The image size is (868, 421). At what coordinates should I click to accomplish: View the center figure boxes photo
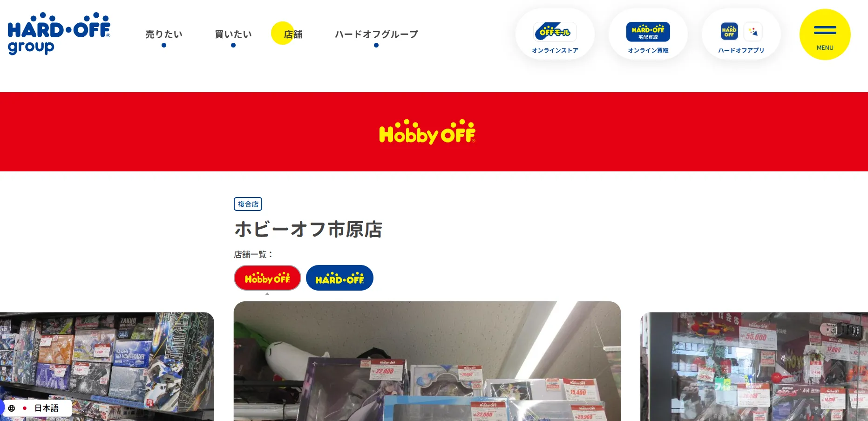coord(427,361)
